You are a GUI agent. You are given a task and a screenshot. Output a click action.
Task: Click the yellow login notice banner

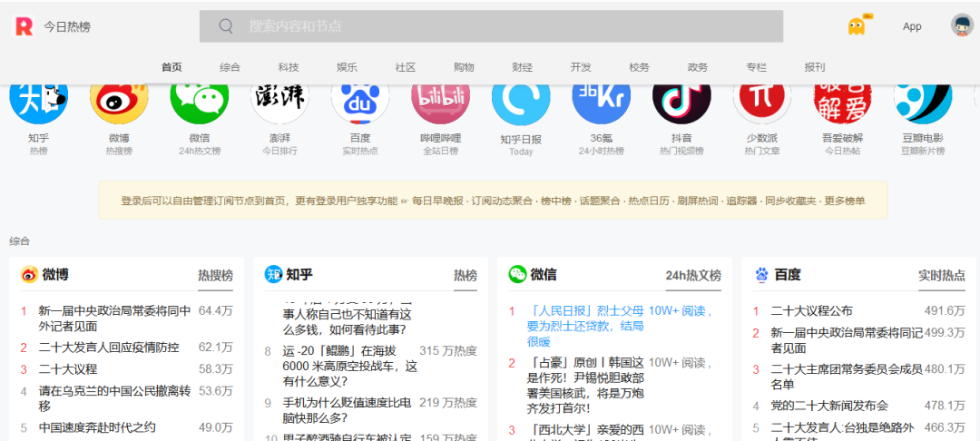pos(493,201)
